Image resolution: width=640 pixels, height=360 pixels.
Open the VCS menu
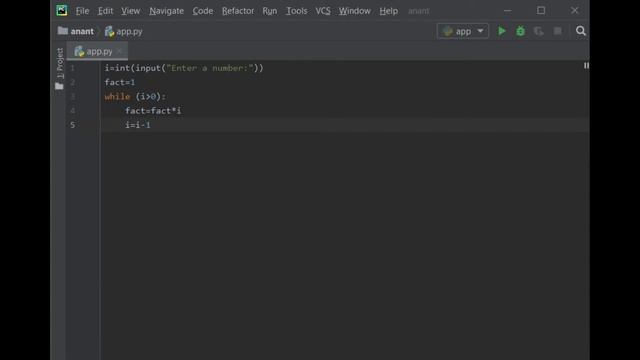(x=322, y=11)
